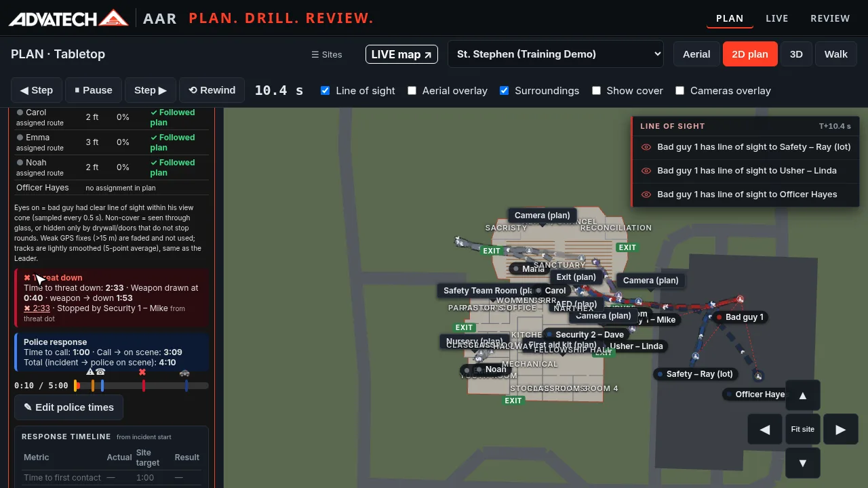Screen dimensions: 868x488
Task: Uncheck the Surroundings checkbox
Action: (504, 91)
